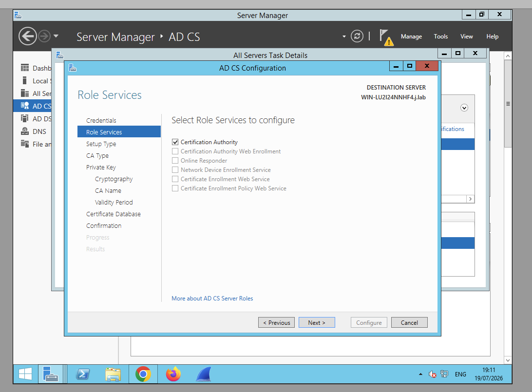Image resolution: width=532 pixels, height=392 pixels.
Task: Toggle Network Device Enrollment Service checkbox
Action: (175, 170)
